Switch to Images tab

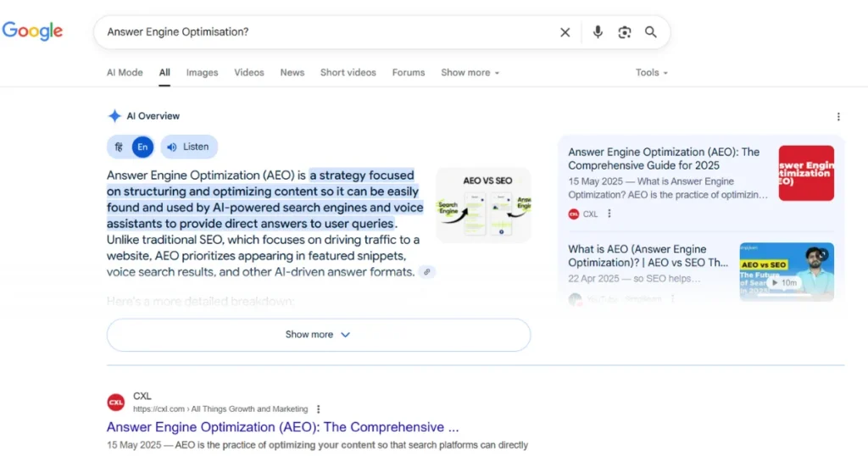(x=202, y=73)
